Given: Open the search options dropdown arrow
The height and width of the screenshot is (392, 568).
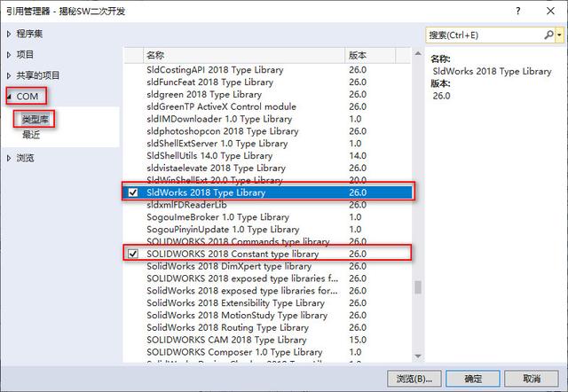Looking at the screenshot, I should (x=560, y=35).
